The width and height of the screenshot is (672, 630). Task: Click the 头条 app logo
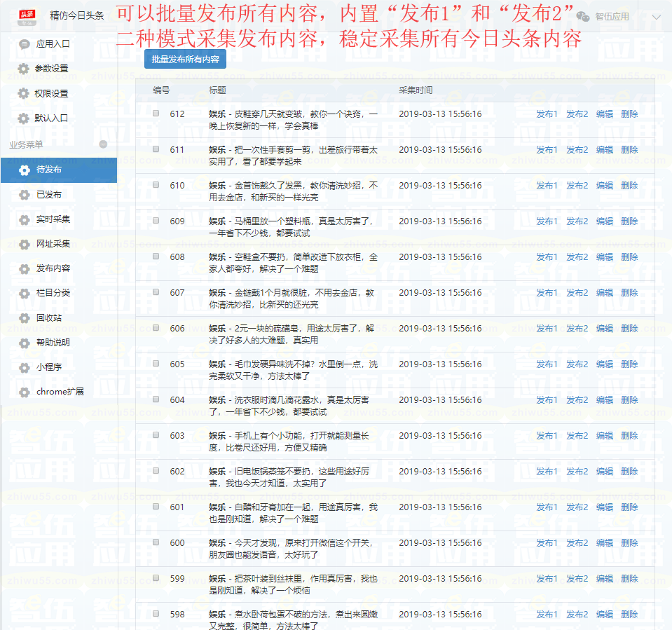click(27, 16)
